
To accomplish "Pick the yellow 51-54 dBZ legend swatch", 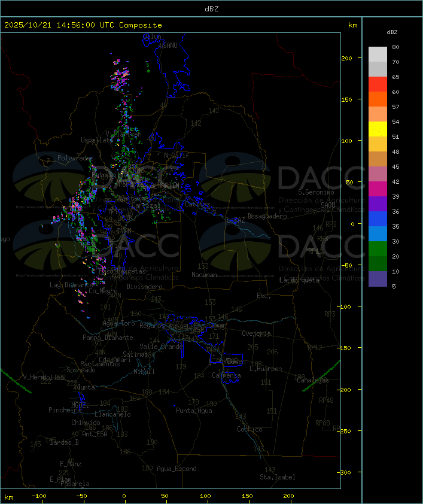I will tap(378, 129).
